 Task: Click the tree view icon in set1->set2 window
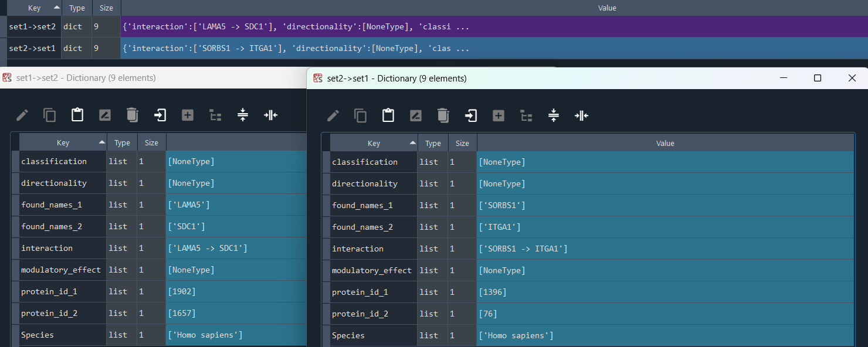coord(215,115)
